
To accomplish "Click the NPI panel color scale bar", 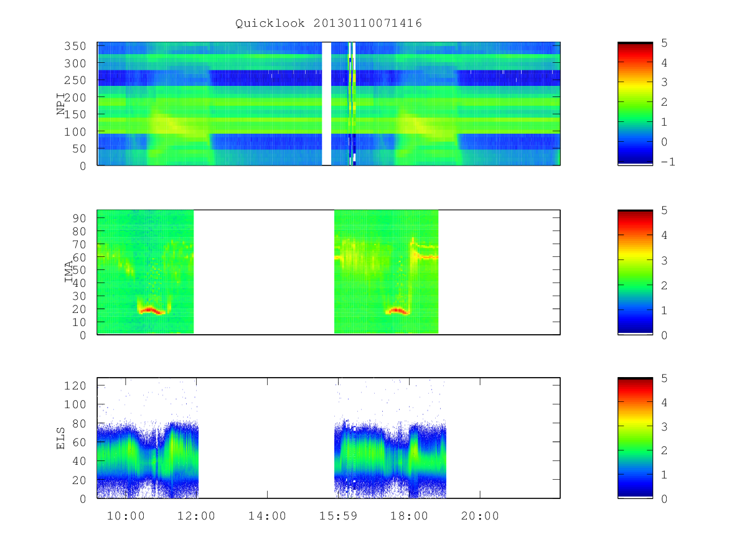I will 635,104.
